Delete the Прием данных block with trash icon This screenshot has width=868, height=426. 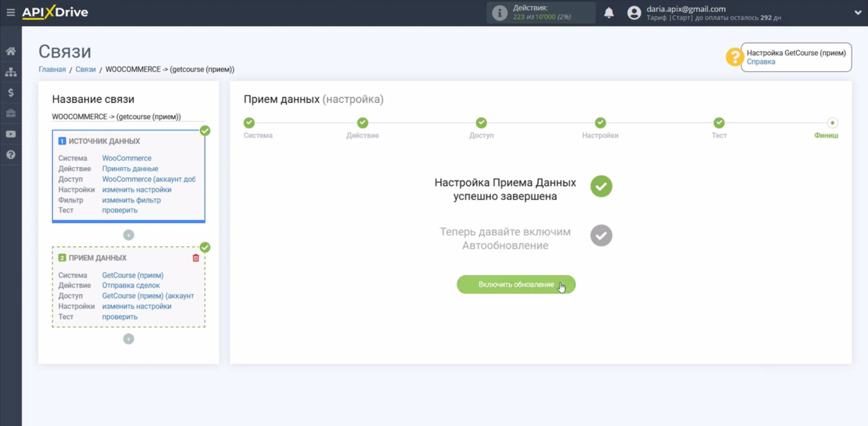[x=196, y=258]
